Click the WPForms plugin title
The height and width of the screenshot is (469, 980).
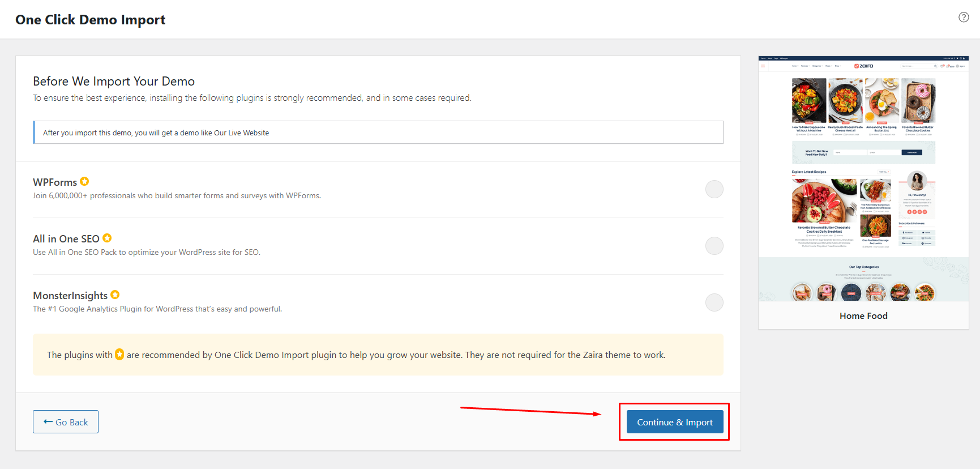pos(55,182)
